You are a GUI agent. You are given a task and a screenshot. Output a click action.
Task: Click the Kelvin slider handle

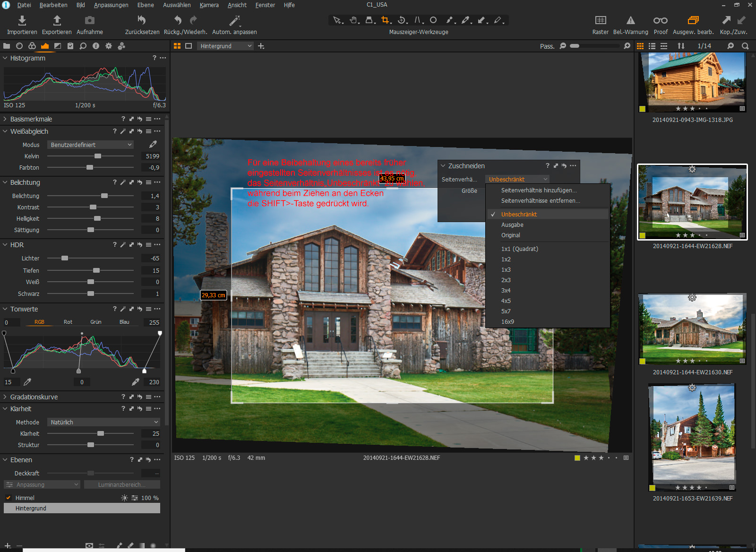click(x=98, y=156)
